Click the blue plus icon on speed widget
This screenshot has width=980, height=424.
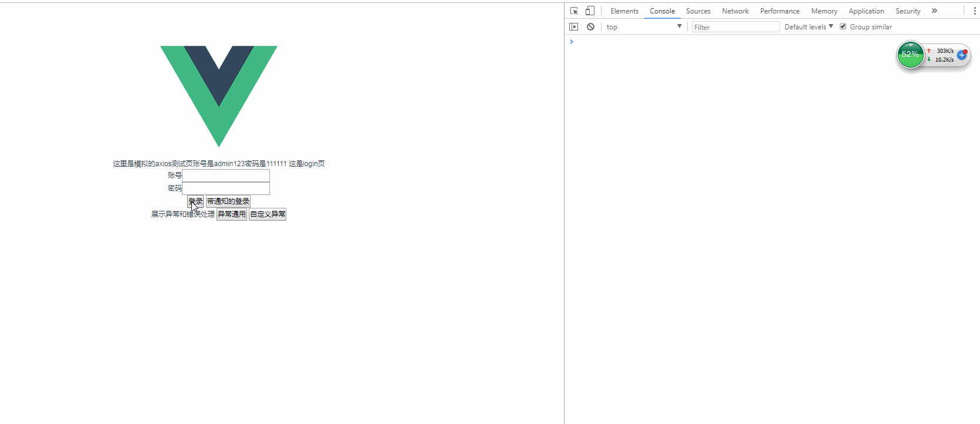click(x=962, y=55)
